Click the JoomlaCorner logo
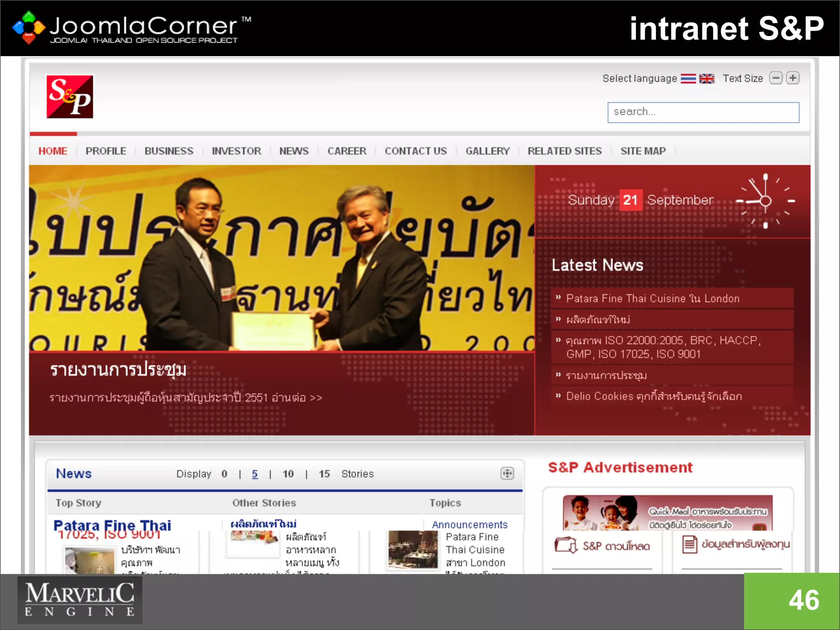840x630 pixels. click(131, 27)
